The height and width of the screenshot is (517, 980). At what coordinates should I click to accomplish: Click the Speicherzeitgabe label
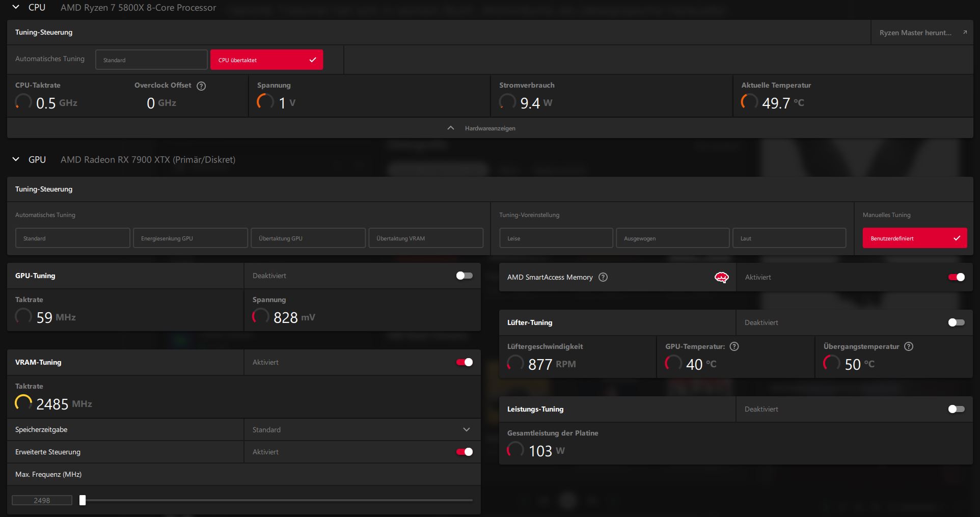pos(41,429)
